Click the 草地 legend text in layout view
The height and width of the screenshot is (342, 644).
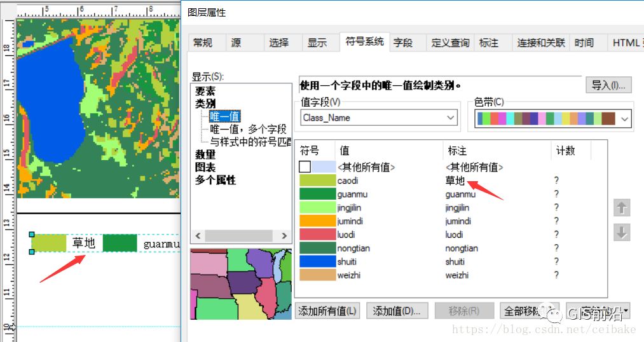pyautogui.click(x=84, y=243)
